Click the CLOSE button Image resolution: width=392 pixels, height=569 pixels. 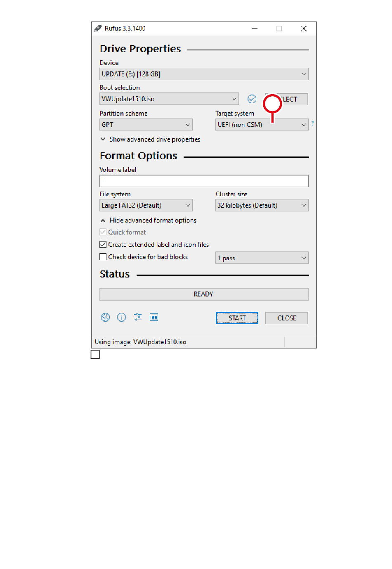pos(287,318)
